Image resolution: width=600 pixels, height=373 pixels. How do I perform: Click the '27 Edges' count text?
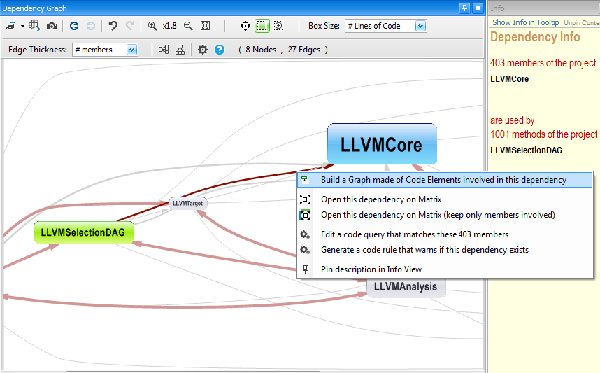click(304, 50)
